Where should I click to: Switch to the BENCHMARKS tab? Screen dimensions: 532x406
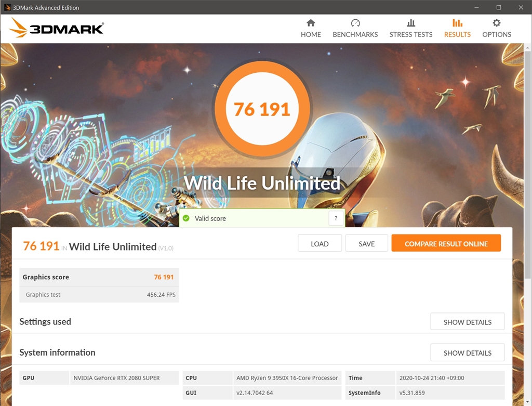tap(355, 29)
